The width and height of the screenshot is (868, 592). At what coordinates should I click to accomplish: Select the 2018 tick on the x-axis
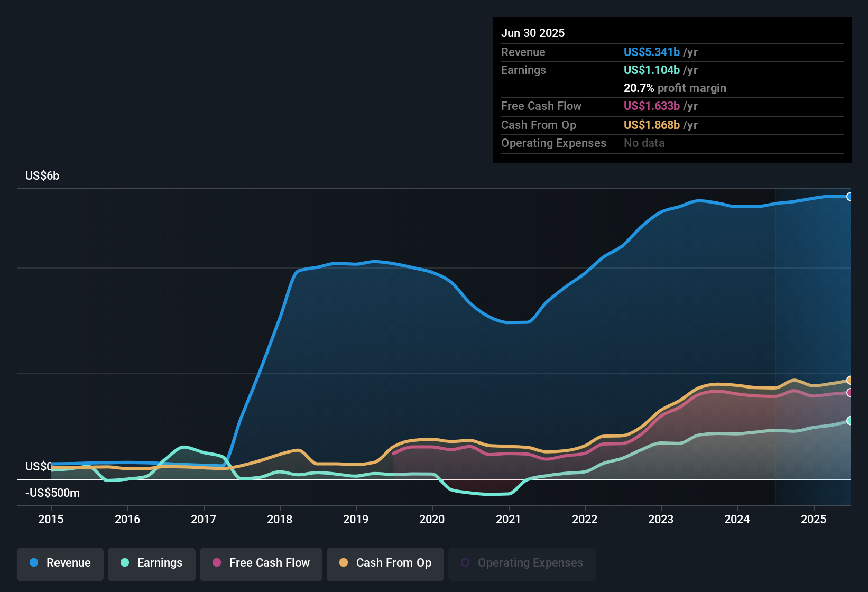280,520
